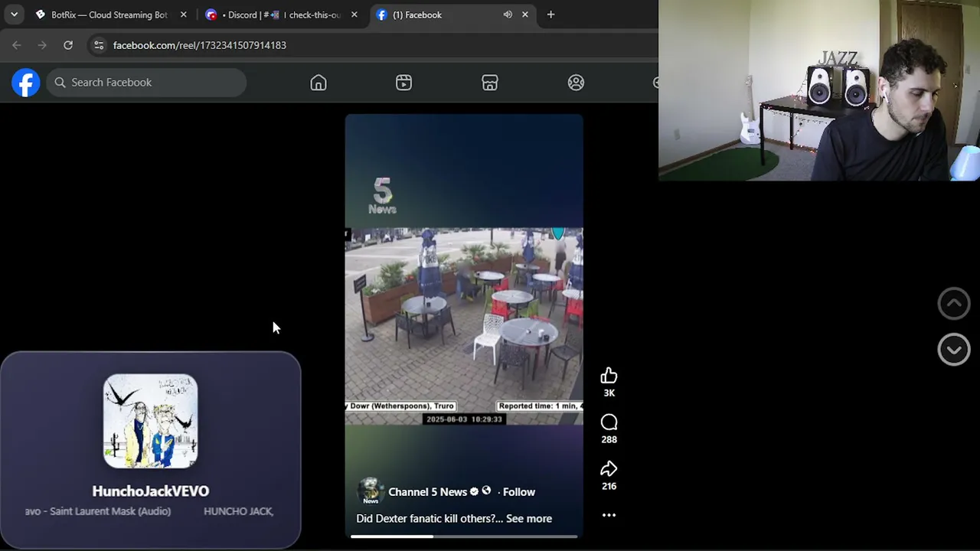Open Facebook Groups
This screenshot has width=980, height=551.
pos(576,83)
